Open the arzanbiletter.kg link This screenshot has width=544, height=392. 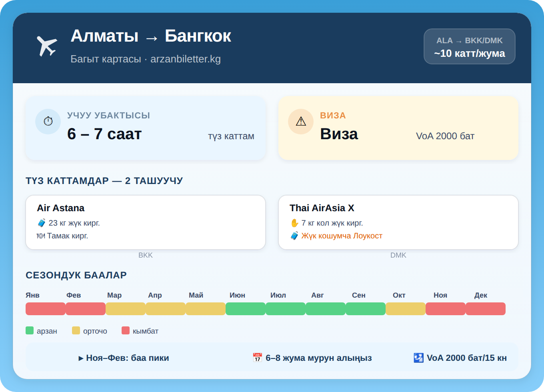[x=186, y=59]
